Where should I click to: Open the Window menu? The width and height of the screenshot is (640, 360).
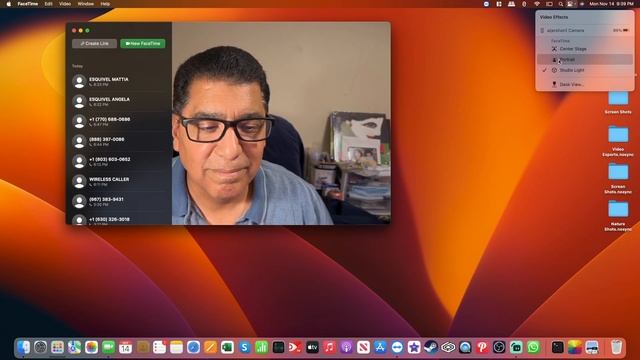coord(85,4)
